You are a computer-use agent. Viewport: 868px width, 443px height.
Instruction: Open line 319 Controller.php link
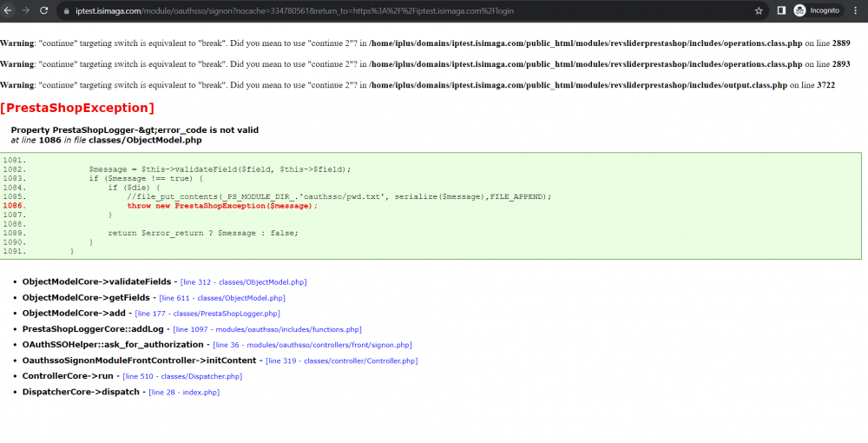pyautogui.click(x=341, y=361)
